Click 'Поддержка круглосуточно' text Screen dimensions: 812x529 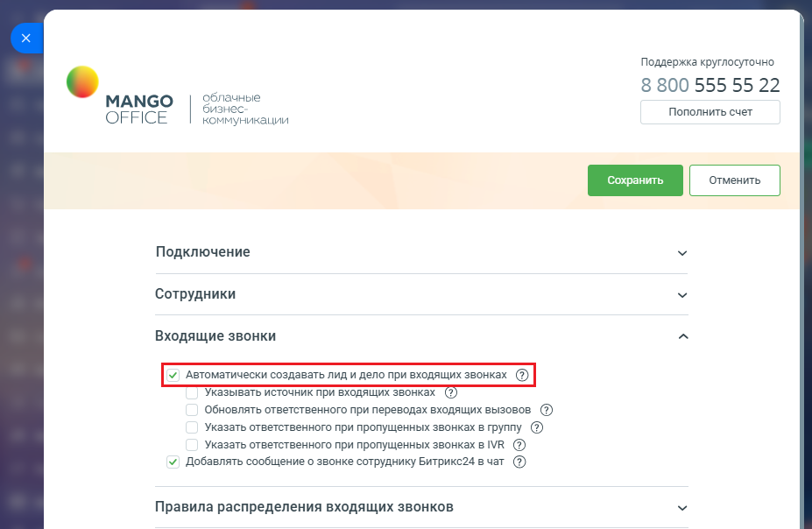coord(708,62)
